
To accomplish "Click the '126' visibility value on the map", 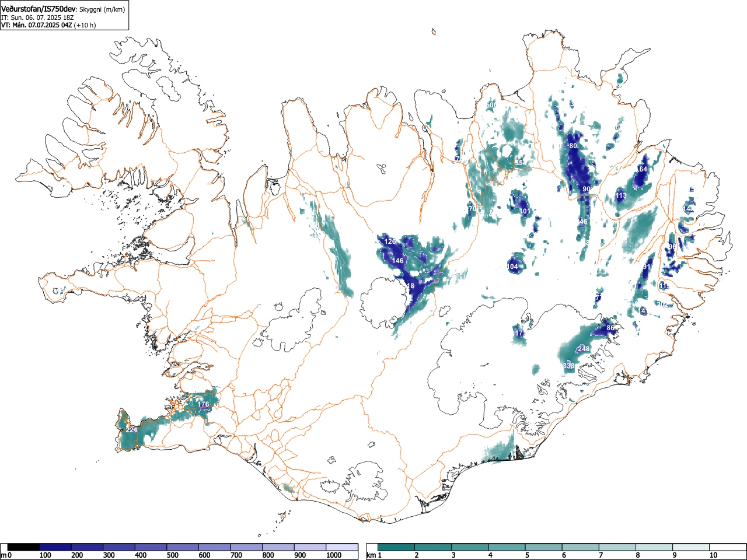I will [x=390, y=242].
